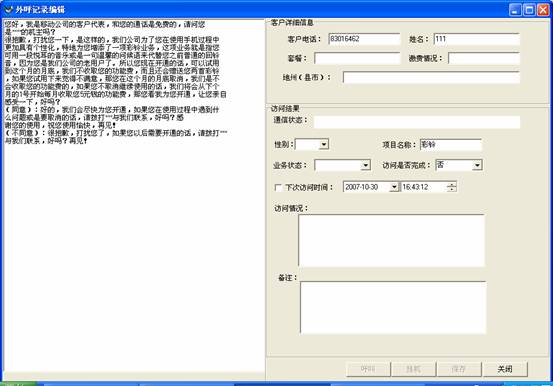Open the 访问是否完成 dropdown showing 否
Viewport: 553px width, 386px height.
coord(477,165)
